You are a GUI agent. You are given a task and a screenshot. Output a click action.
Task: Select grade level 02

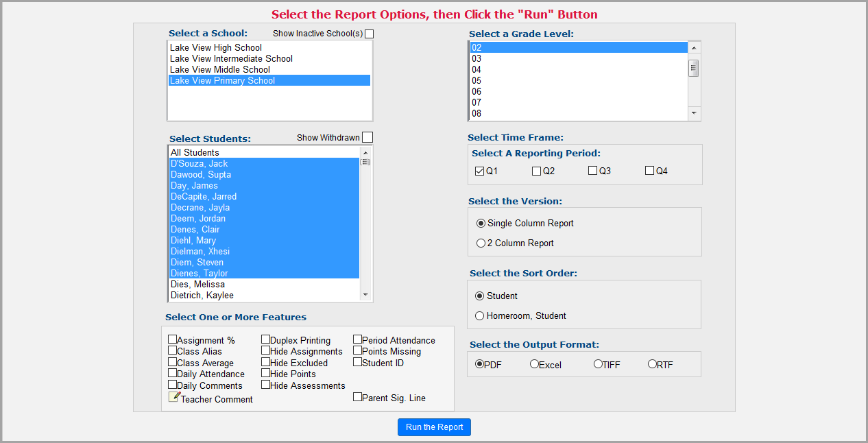click(x=579, y=47)
